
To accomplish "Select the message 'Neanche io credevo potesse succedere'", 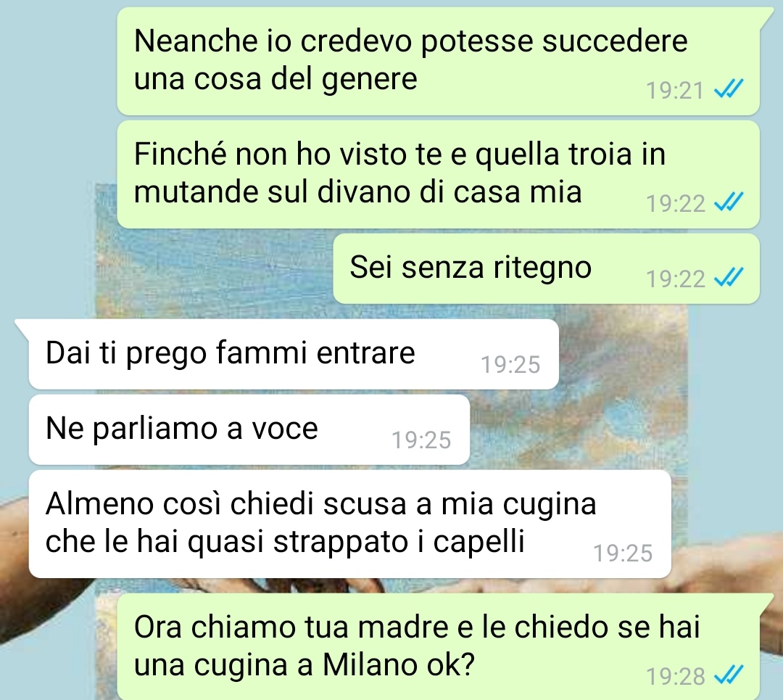I will coord(438,62).
